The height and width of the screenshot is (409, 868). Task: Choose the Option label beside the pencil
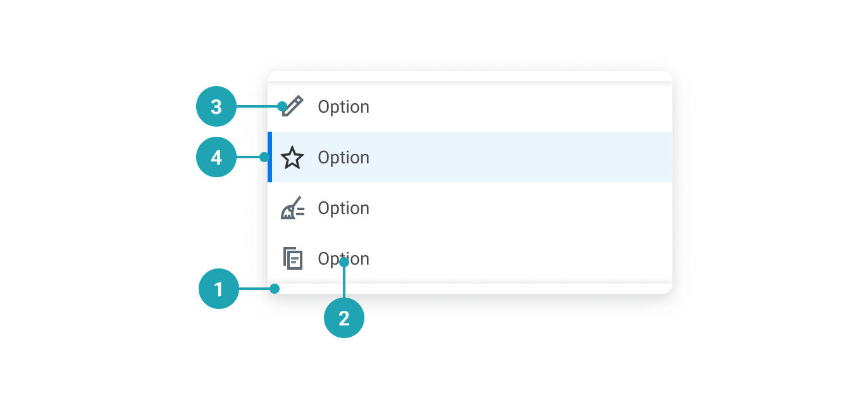pyautogui.click(x=344, y=107)
